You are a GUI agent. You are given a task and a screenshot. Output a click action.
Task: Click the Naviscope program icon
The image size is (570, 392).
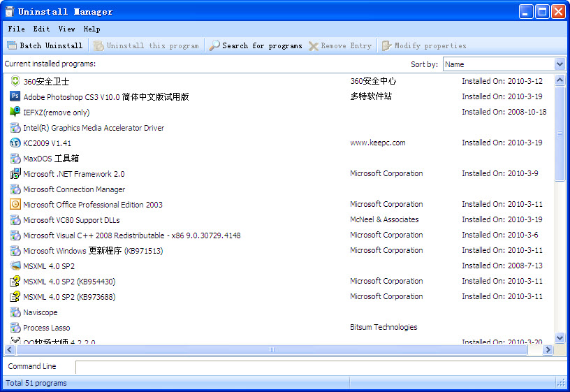15,312
